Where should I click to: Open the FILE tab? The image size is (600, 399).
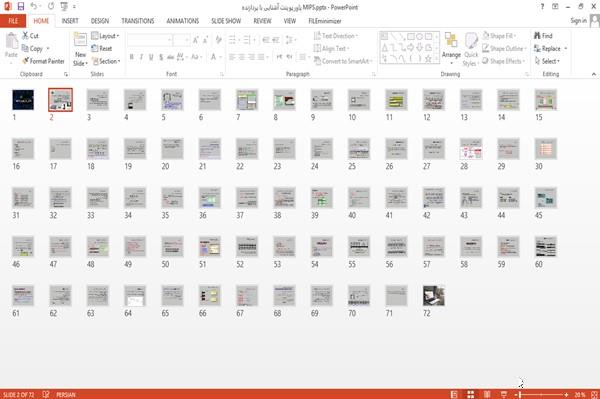[13, 21]
